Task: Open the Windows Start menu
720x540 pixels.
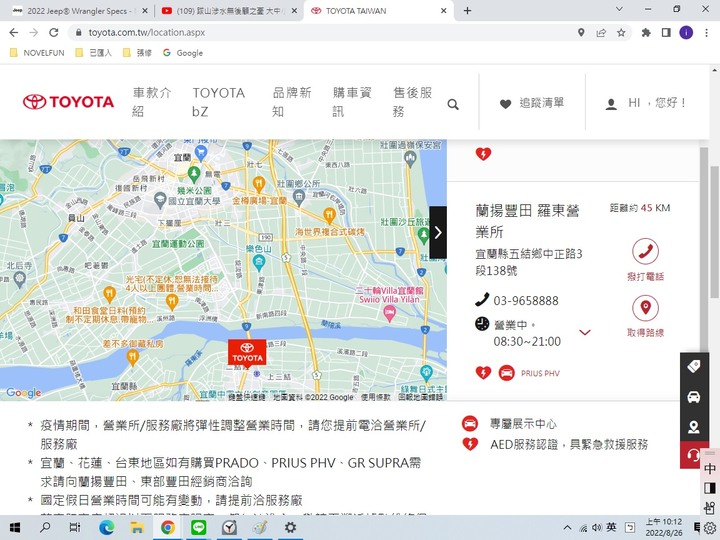Action: coord(15,528)
